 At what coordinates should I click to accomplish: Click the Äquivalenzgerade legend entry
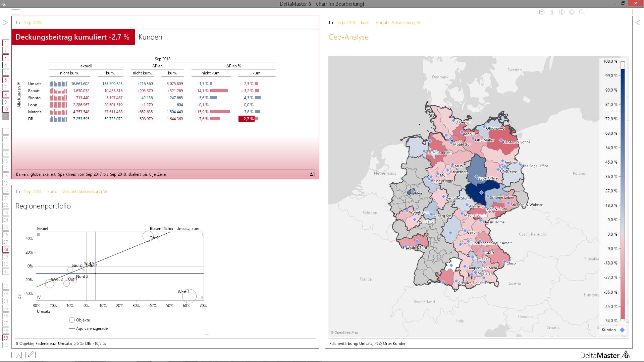point(88,328)
